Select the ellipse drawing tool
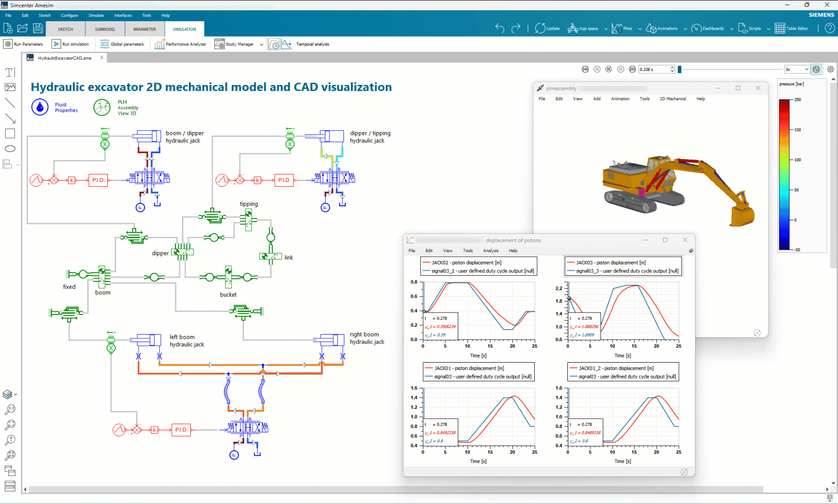 pyautogui.click(x=10, y=149)
